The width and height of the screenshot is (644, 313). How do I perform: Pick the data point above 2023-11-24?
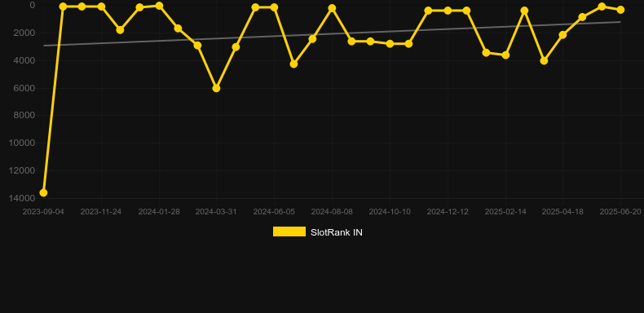click(x=101, y=7)
